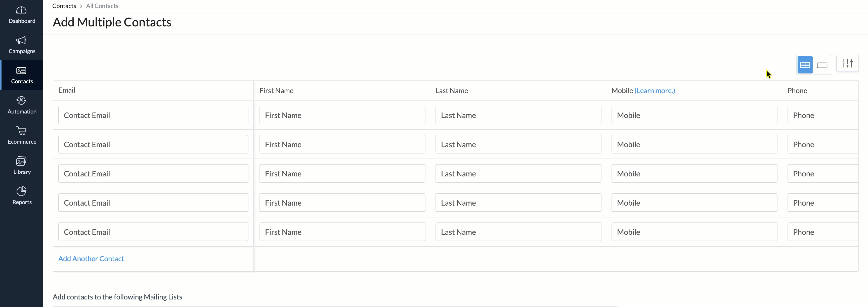Switch to table grid view
The height and width of the screenshot is (307, 868).
[805, 65]
